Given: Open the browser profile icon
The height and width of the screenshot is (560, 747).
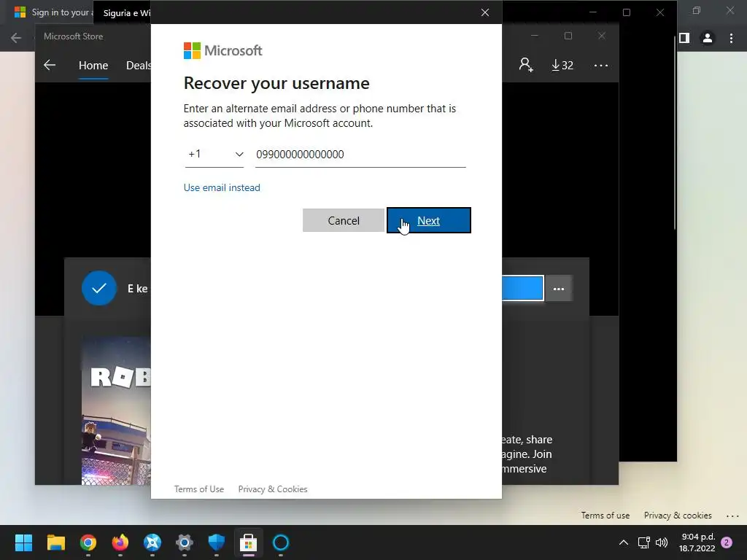Looking at the screenshot, I should [708, 38].
